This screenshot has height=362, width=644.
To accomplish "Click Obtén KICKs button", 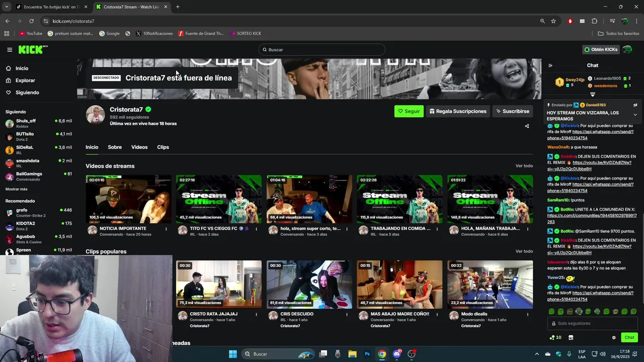I will (x=601, y=50).
